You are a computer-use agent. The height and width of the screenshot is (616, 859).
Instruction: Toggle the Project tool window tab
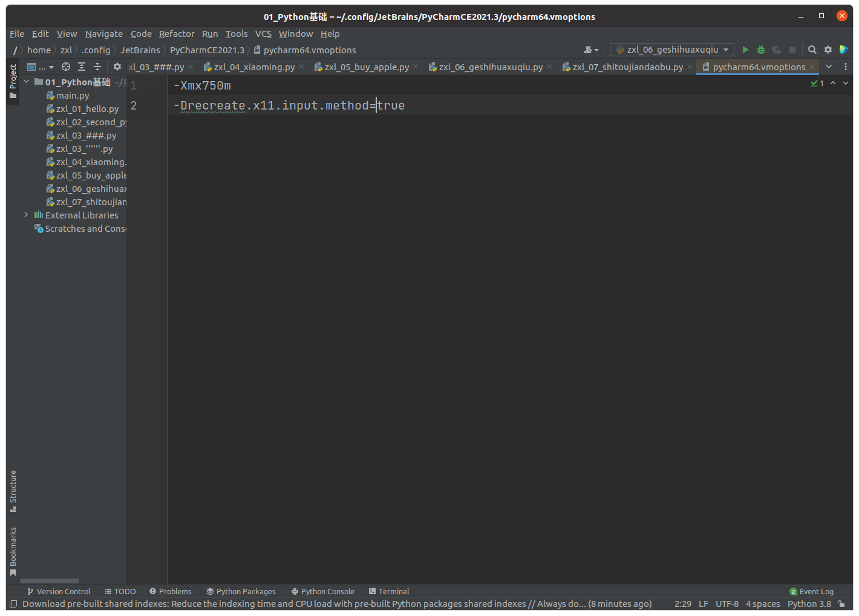(13, 81)
